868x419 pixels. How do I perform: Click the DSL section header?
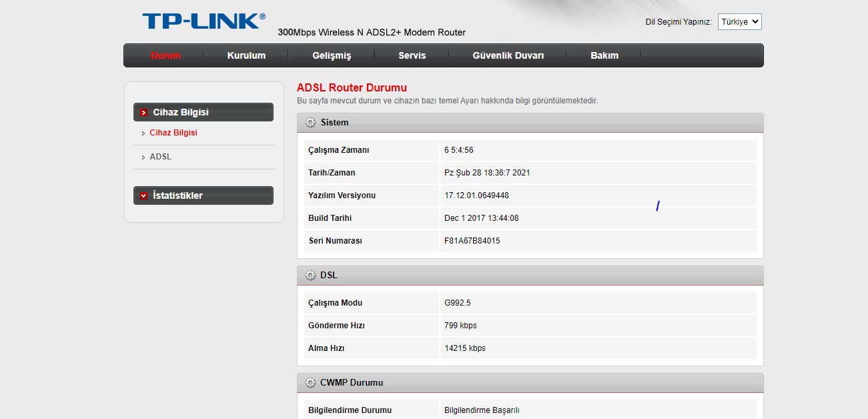530,276
